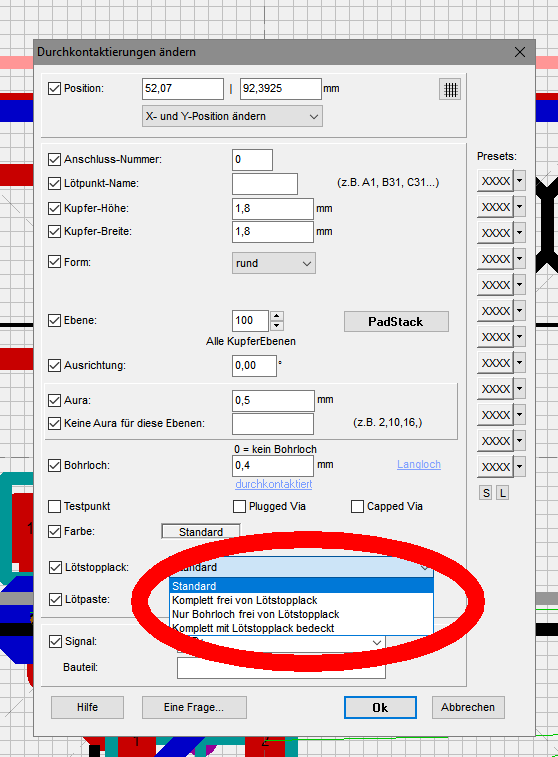The image size is (558, 757).
Task: Toggle the Lötpaste checkbox
Action: tap(56, 600)
